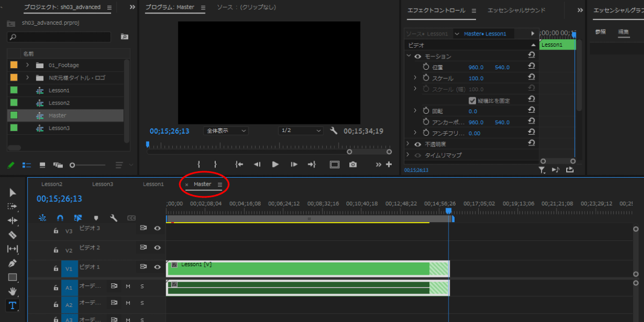
Task: Select the Slip tool
Action: [x=12, y=249]
